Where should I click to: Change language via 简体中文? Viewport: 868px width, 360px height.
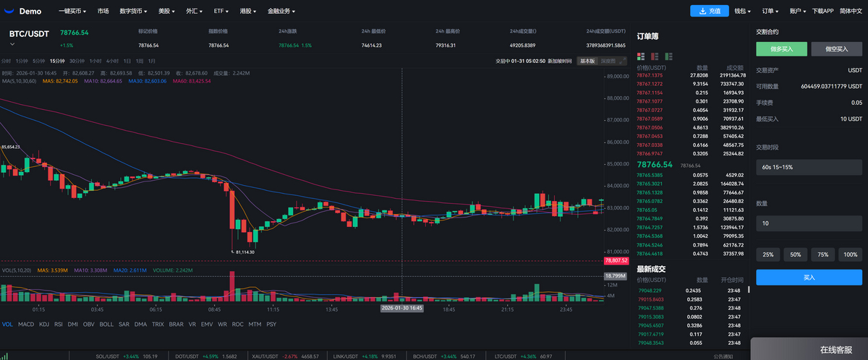[x=852, y=12]
